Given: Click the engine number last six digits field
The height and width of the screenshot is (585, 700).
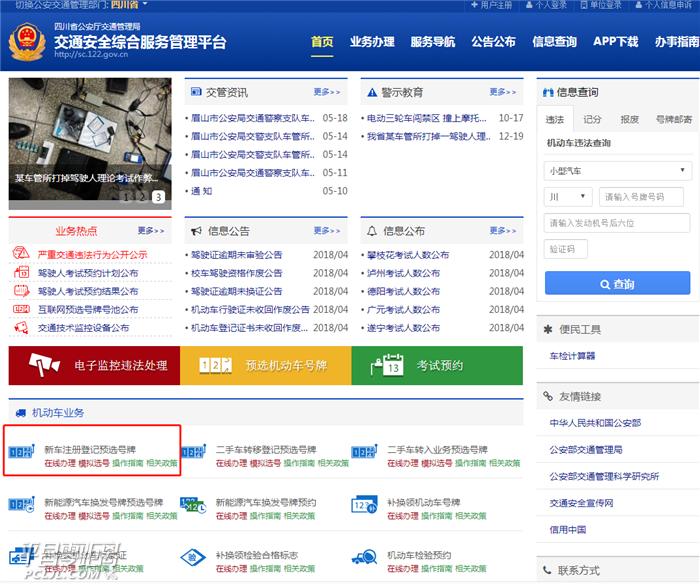Looking at the screenshot, I should click(x=617, y=223).
